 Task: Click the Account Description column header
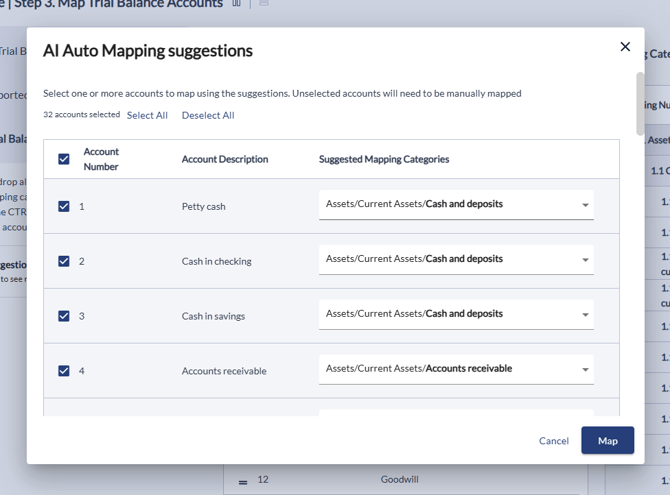coord(225,159)
